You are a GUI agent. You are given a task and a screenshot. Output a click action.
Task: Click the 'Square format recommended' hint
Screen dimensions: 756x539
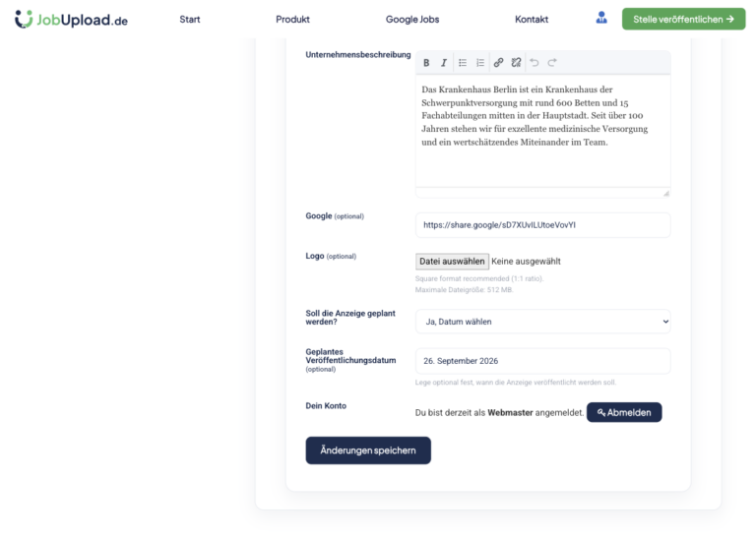(479, 279)
